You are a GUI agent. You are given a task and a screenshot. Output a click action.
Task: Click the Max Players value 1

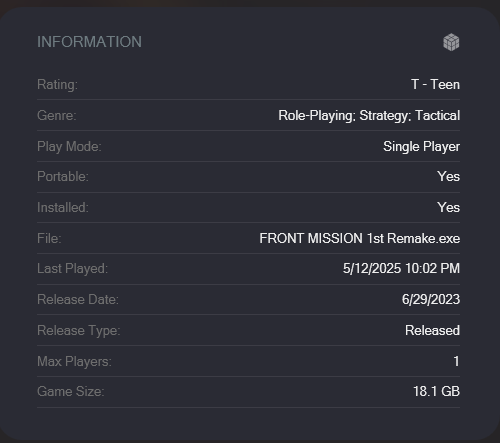point(456,361)
